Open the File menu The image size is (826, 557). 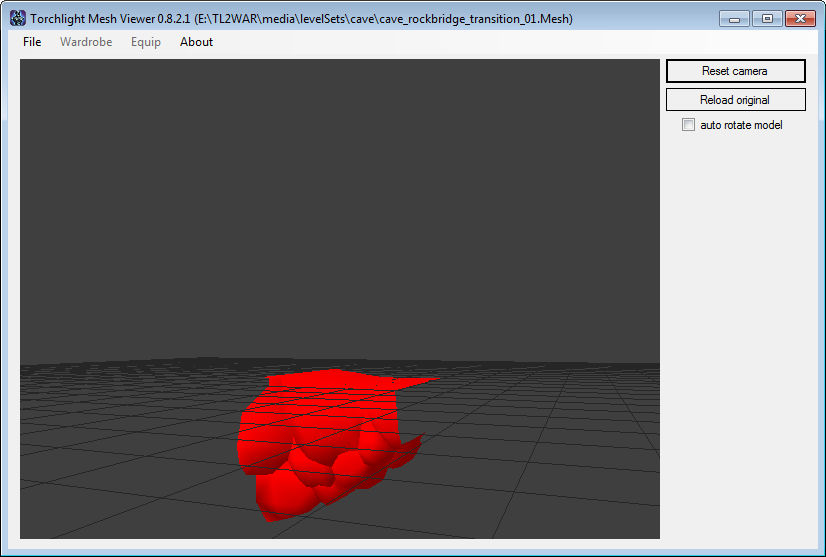(x=32, y=42)
